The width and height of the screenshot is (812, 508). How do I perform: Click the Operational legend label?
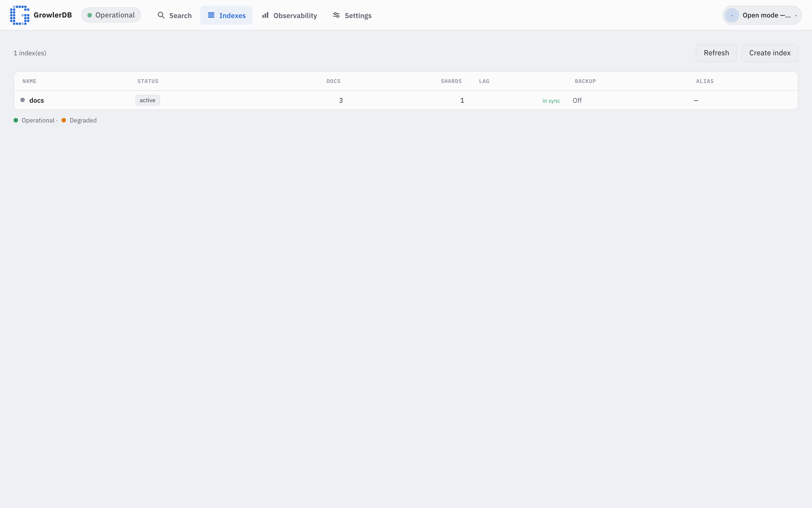(x=38, y=120)
